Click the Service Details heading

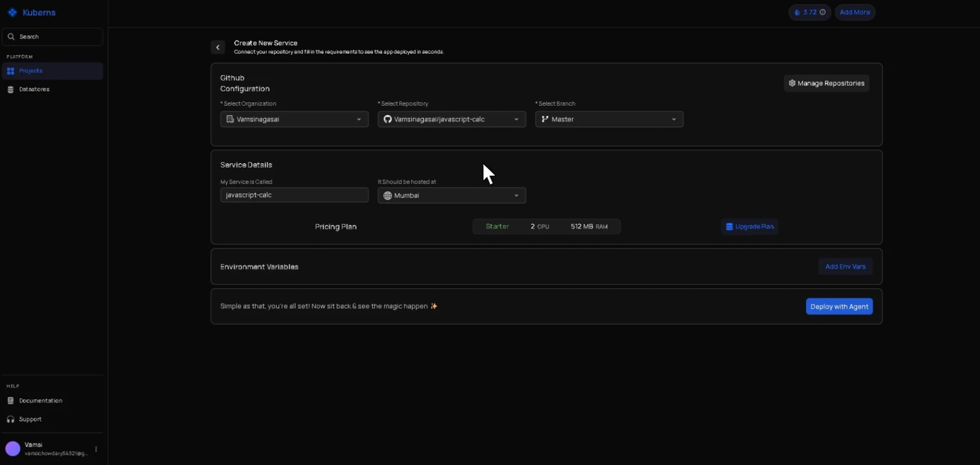[x=246, y=165]
